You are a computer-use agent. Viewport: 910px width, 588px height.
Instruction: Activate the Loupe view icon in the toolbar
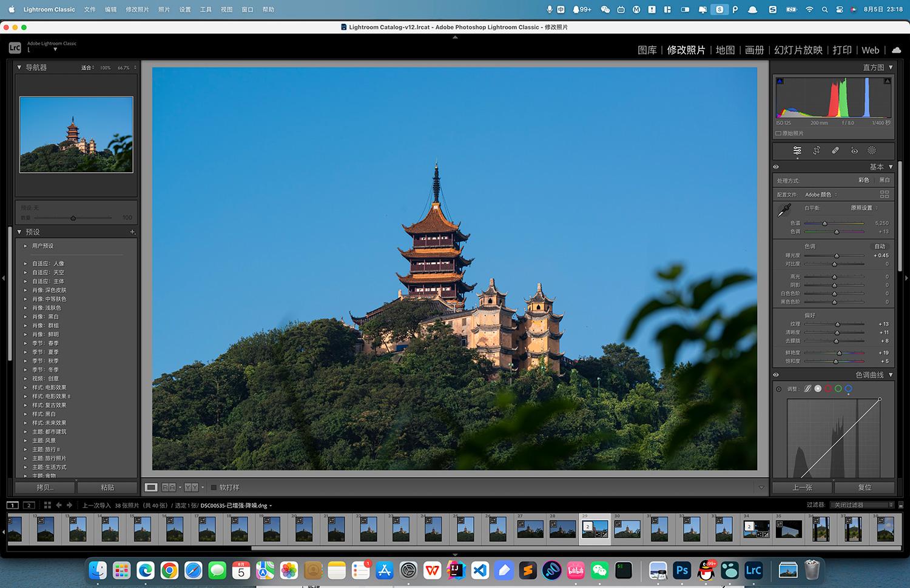click(x=150, y=487)
